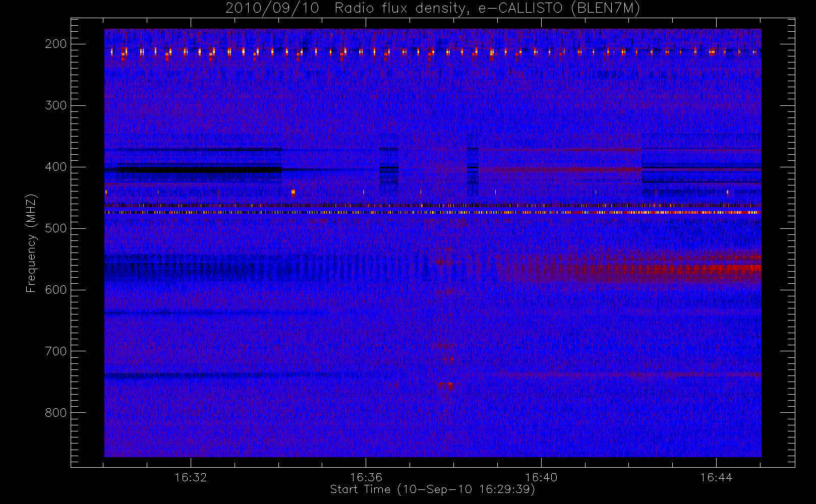Click the 800 frequency tick label
Image resolution: width=816 pixels, height=504 pixels.
pos(55,413)
